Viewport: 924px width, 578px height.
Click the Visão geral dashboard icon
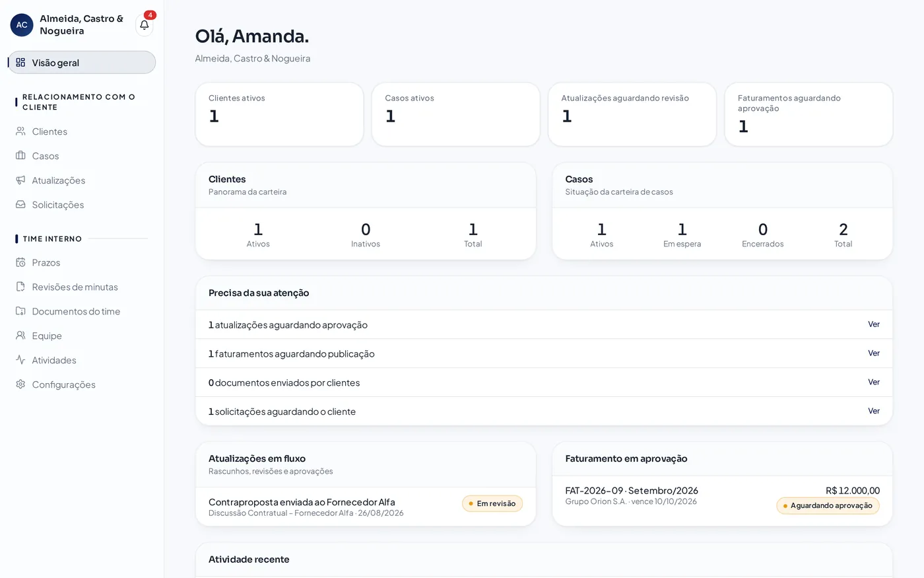20,62
